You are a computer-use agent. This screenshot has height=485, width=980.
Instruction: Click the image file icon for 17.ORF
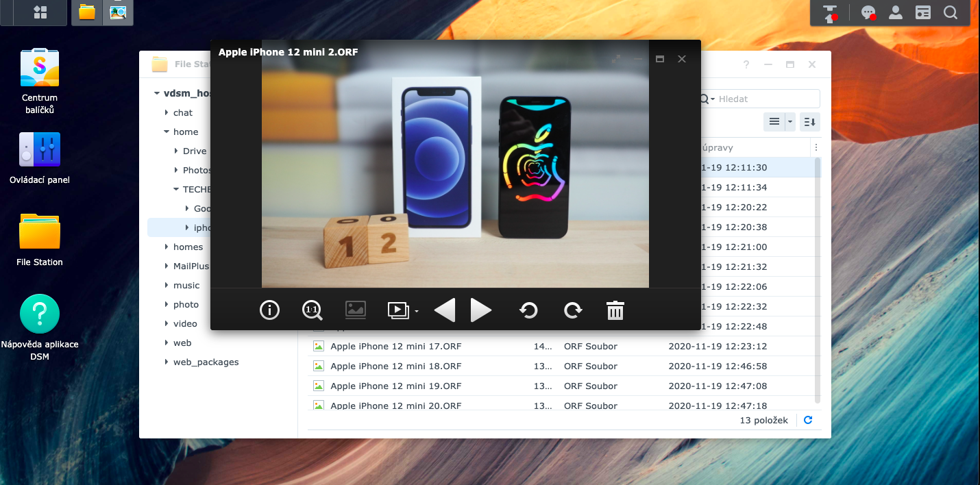(x=318, y=346)
